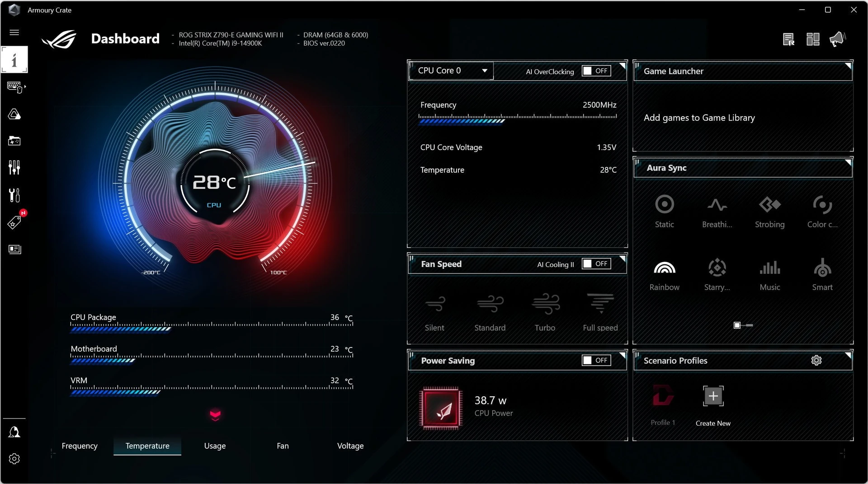Image resolution: width=868 pixels, height=484 pixels.
Task: Select Starry Night Aura Sync effect
Action: coord(717,274)
